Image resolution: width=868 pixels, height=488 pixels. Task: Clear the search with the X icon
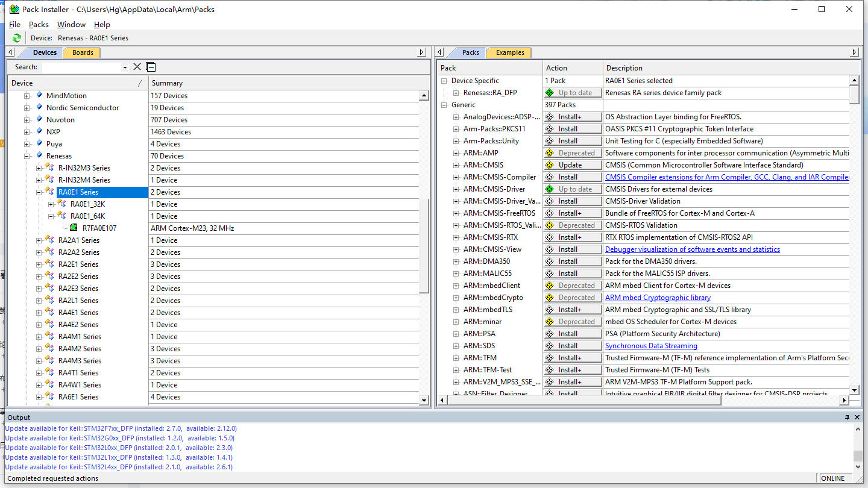pos(137,67)
